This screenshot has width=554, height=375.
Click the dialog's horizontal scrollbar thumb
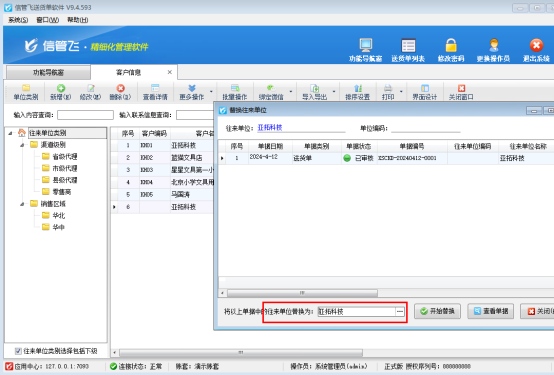[x=302, y=293]
